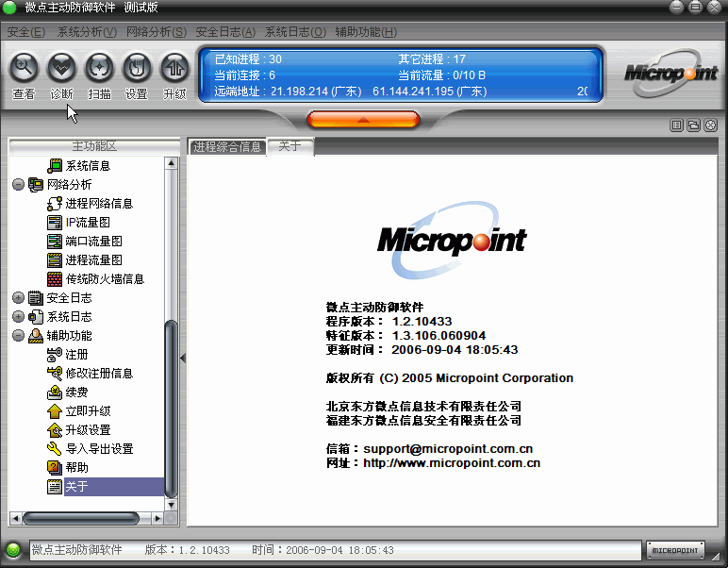The height and width of the screenshot is (568, 728).
Task: Expand the 安全日志 tree node
Action: pos(18,298)
